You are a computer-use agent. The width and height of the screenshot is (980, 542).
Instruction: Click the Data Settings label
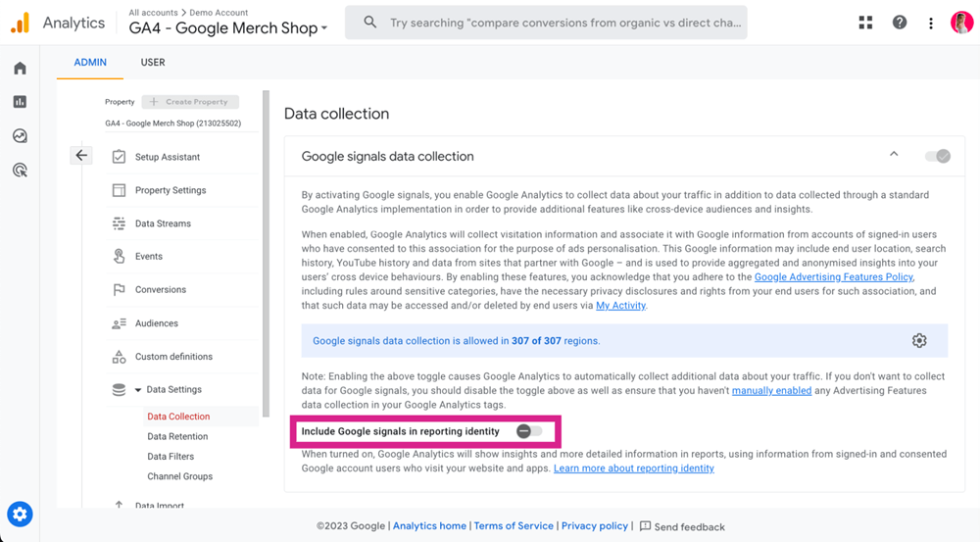pyautogui.click(x=173, y=389)
